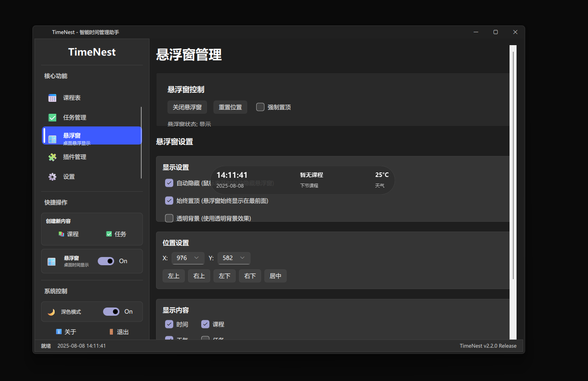Viewport: 588px width, 381px height.
Task: Create a new 课程
Action: [x=69, y=234]
